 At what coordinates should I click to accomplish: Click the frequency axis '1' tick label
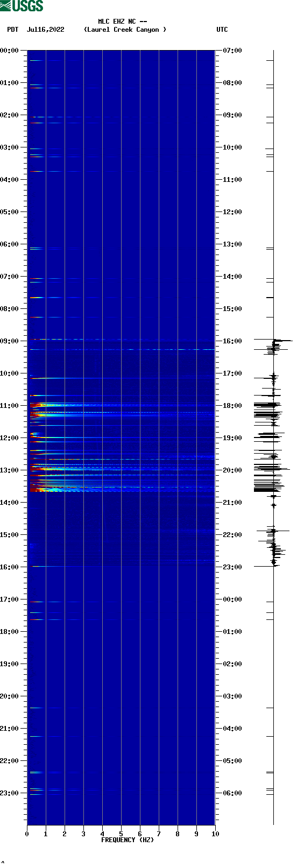(x=46, y=834)
